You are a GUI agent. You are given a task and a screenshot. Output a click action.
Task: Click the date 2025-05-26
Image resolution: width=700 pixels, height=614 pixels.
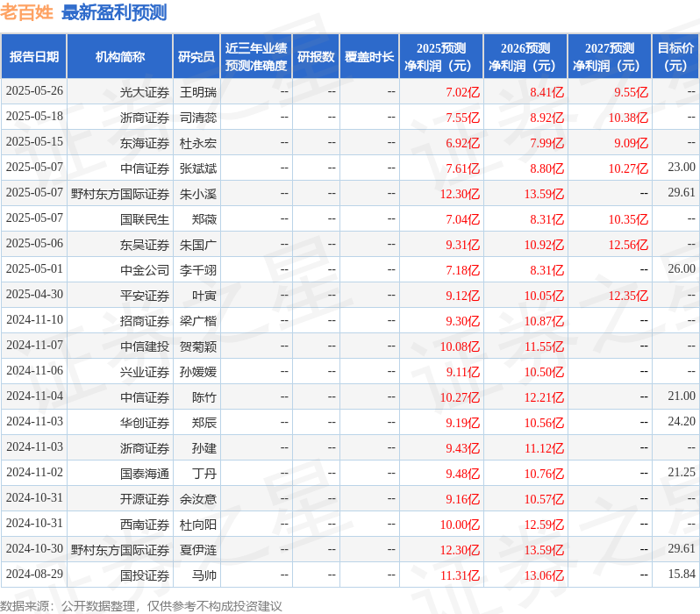coord(34,91)
